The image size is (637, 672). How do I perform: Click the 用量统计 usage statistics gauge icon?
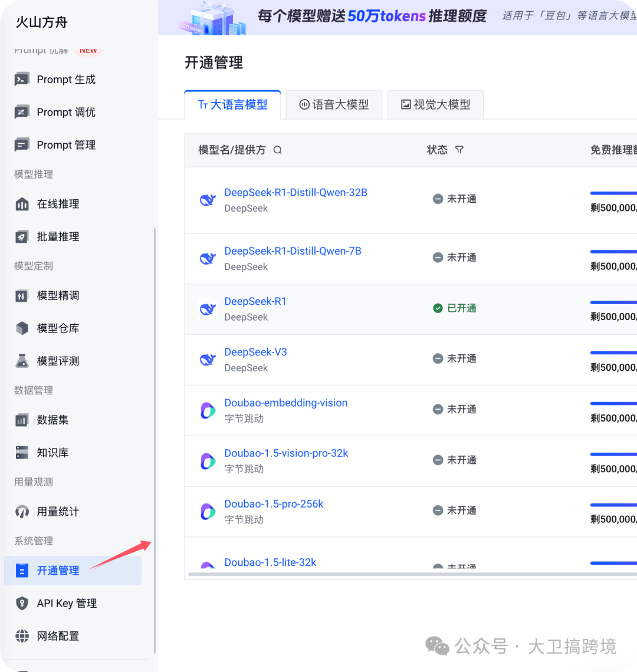(21, 512)
